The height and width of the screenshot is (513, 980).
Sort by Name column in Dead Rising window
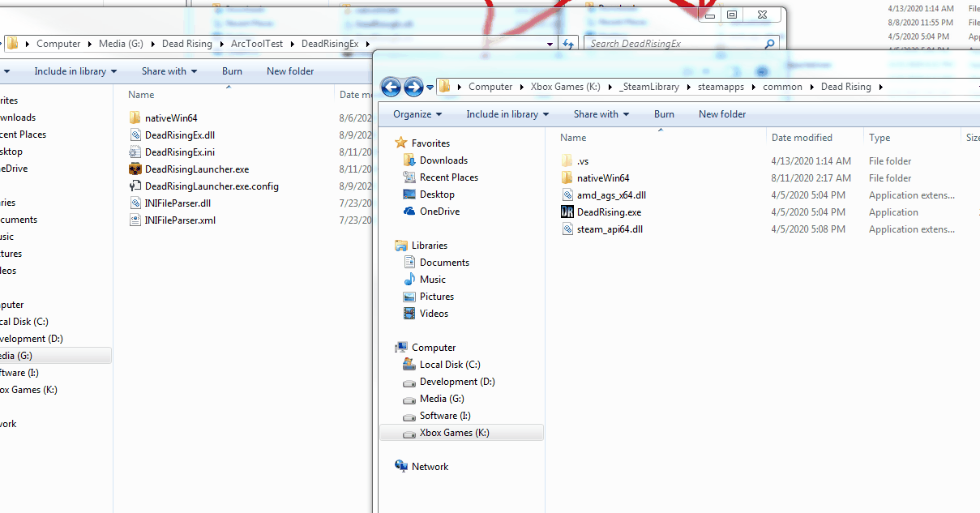point(573,138)
